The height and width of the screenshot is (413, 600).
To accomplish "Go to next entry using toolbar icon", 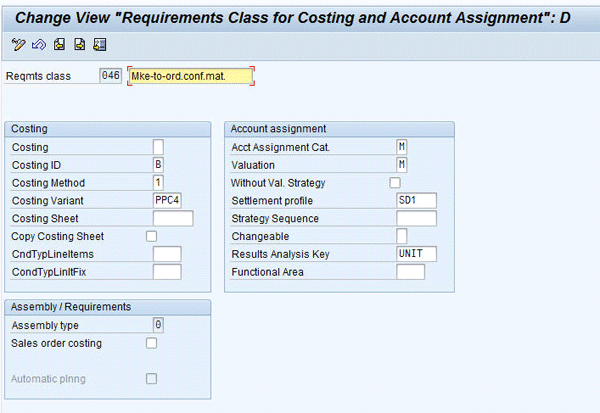I will coord(79,44).
